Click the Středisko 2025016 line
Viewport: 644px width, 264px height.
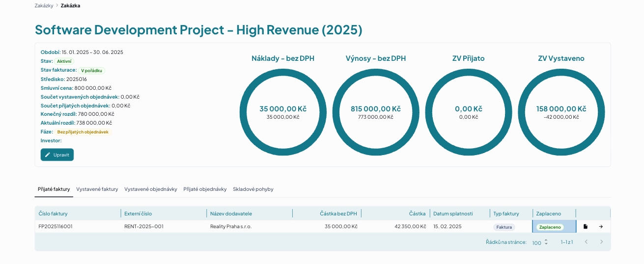64,79
